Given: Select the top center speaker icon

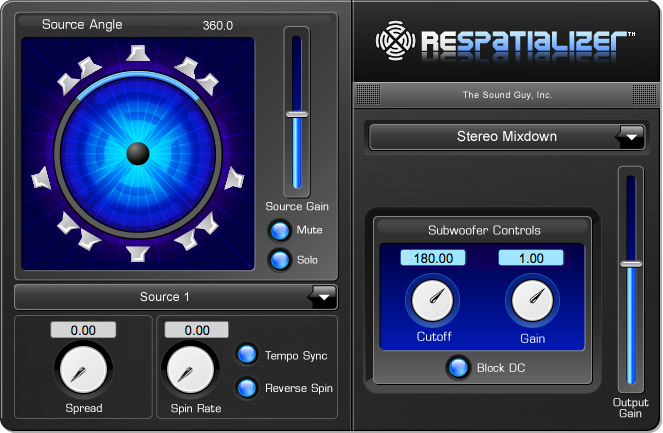Looking at the screenshot, I should (138, 53).
